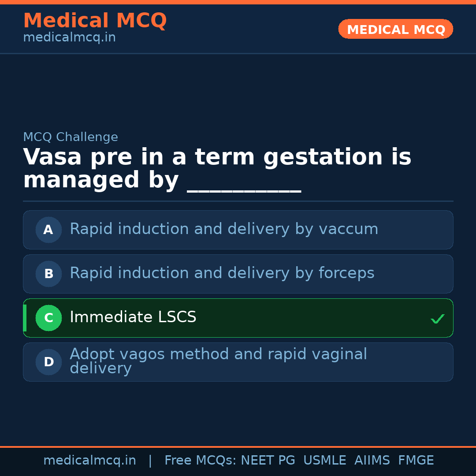
Task: Click the letter D circle icon
Action: [x=48, y=362]
